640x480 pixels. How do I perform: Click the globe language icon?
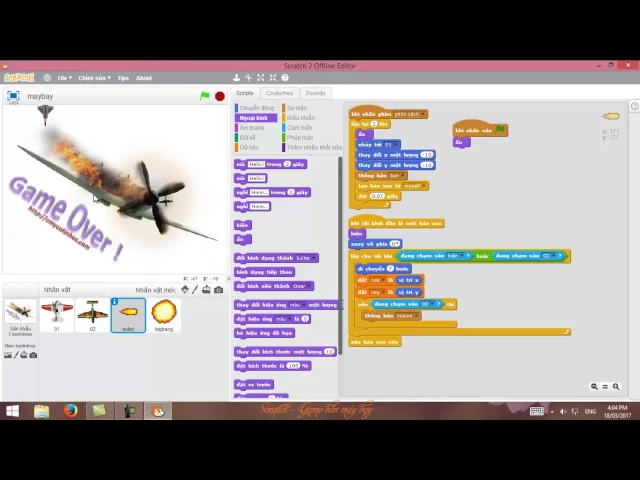[49, 78]
